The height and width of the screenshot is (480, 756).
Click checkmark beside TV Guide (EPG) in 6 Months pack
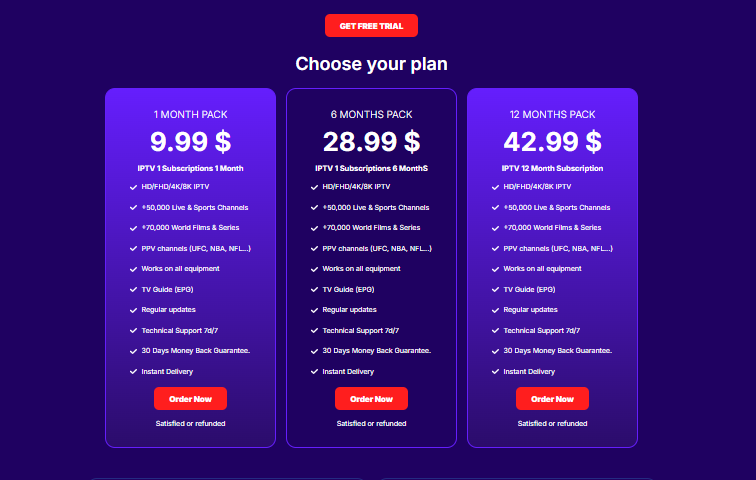[314, 290]
